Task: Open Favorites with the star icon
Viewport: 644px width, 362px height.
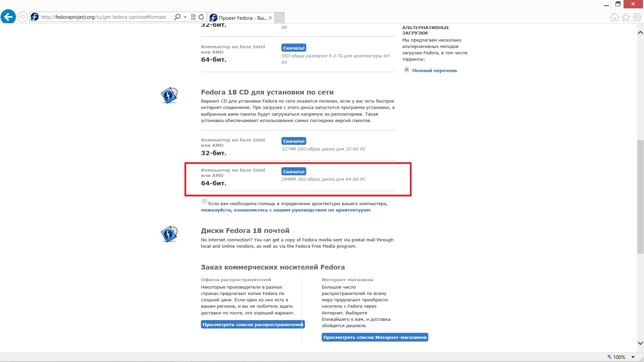Action: [626, 17]
